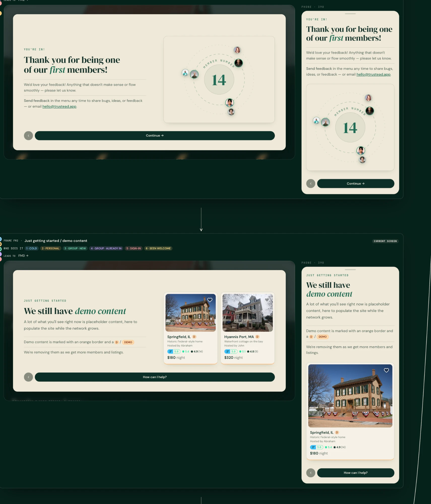
Task: Click the 4.9 star rating on desktop Springfield card
Action: (197, 352)
